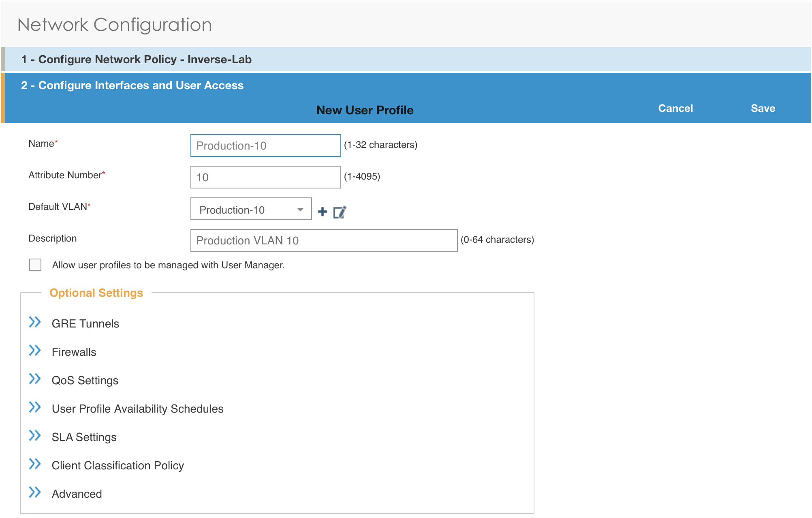The height and width of the screenshot is (518, 812).
Task: Click the Name input showing Production-10
Action: [265, 145]
